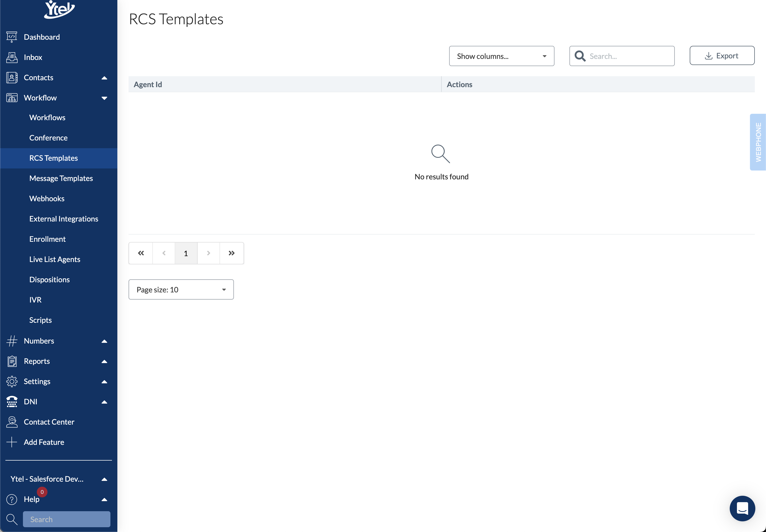Collapse the Workflow menu section
The width and height of the screenshot is (766, 532).
pyautogui.click(x=104, y=98)
